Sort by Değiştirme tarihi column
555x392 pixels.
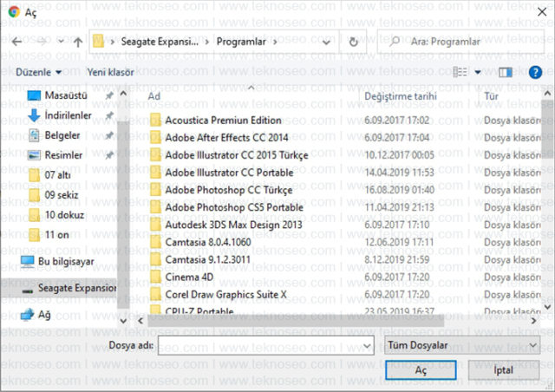(401, 96)
